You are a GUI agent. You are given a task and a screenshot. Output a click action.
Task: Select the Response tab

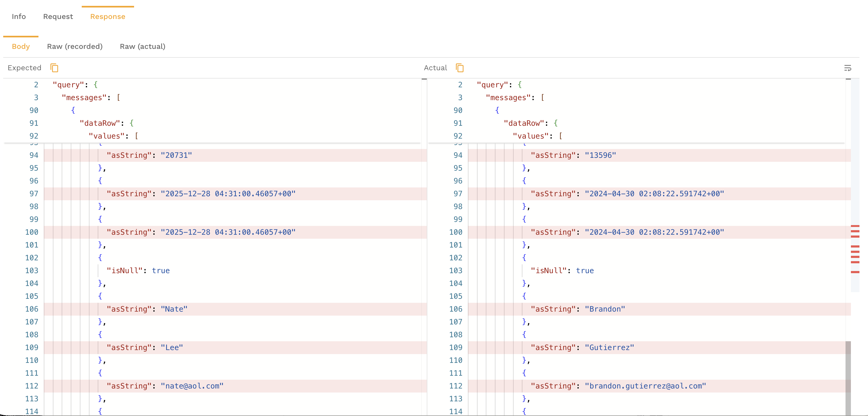[107, 17]
